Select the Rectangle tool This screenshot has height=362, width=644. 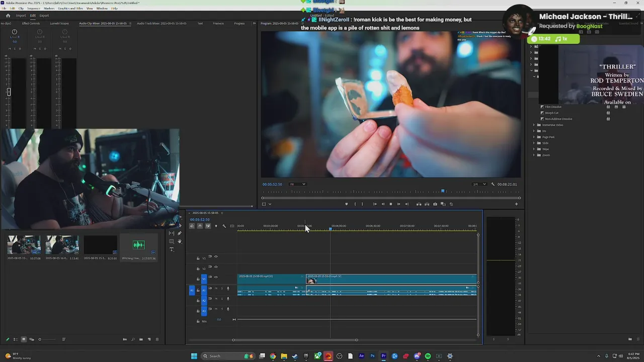point(172,241)
